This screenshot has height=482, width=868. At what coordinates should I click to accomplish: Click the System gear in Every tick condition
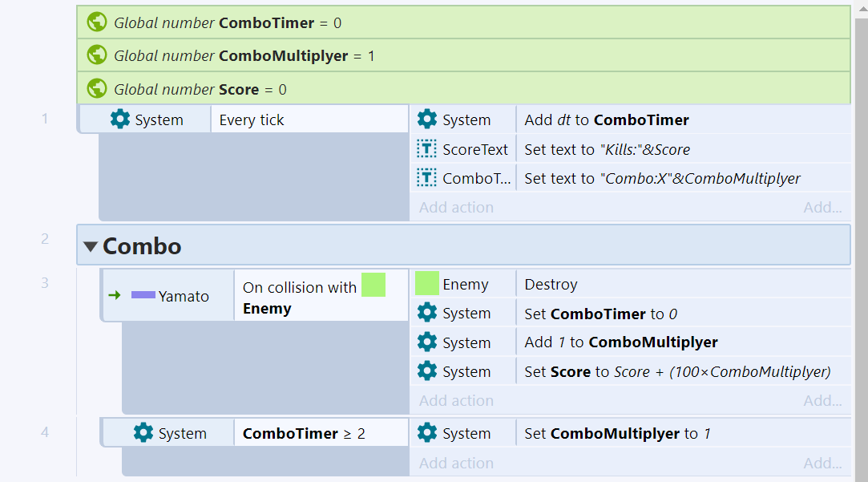point(120,119)
